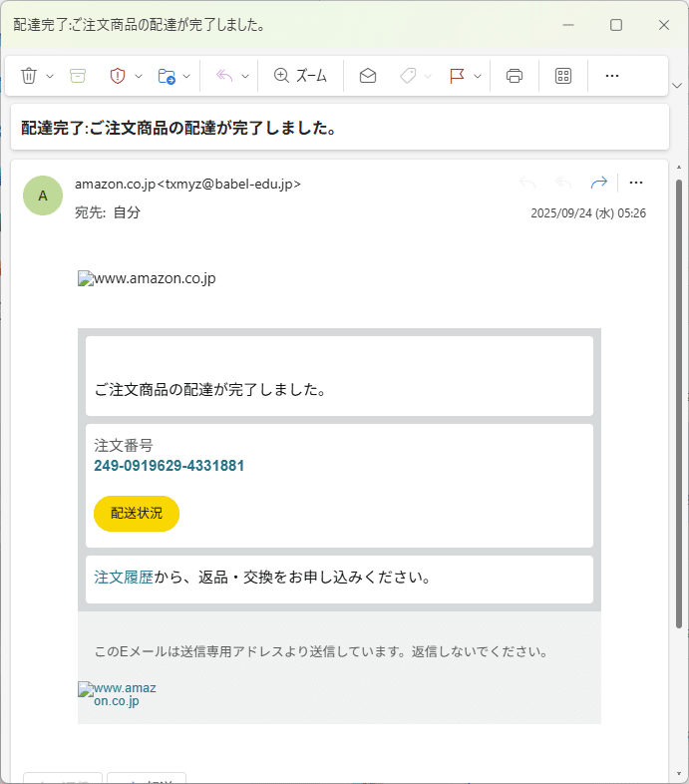Minimize the message window
689x784 pixels.
pos(568,25)
